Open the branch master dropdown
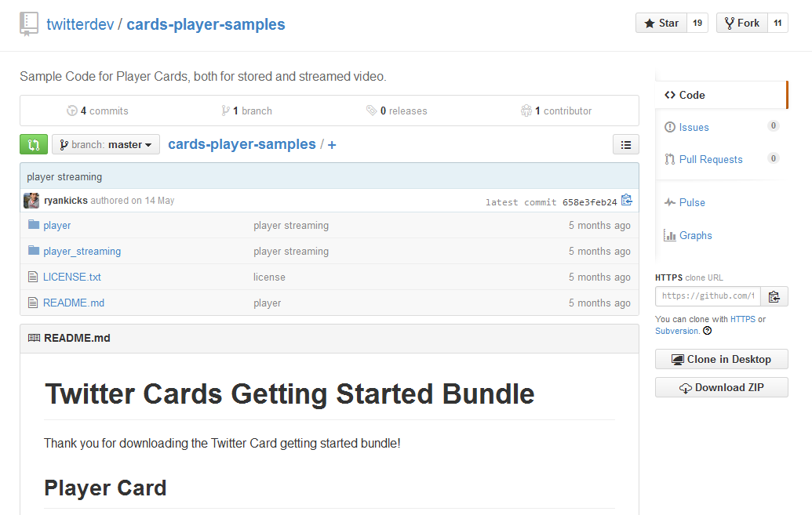The image size is (812, 515). tap(106, 145)
